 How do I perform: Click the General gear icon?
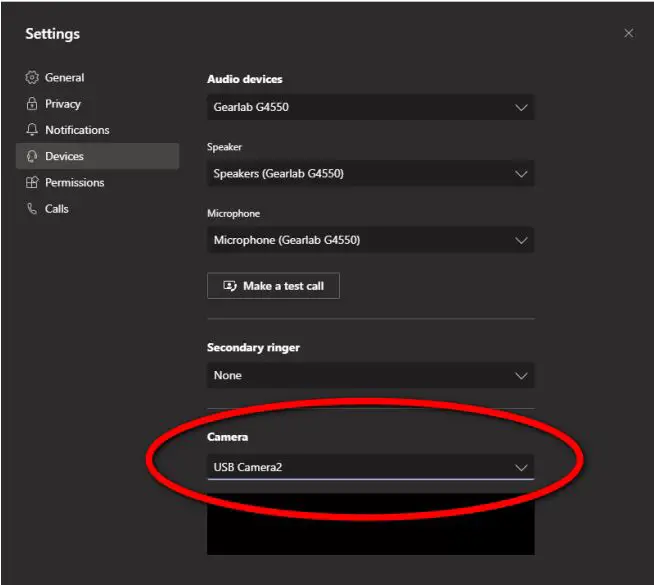32,78
